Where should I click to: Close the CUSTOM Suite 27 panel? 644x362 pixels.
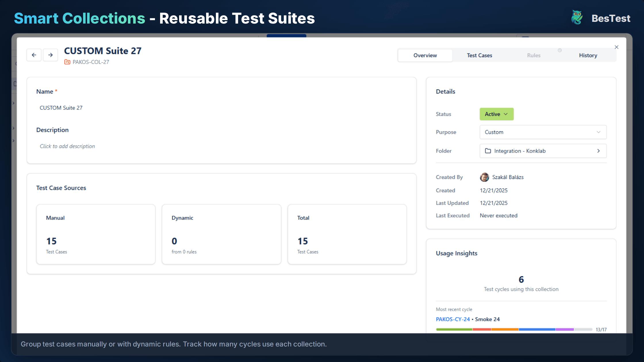pyautogui.click(x=616, y=47)
